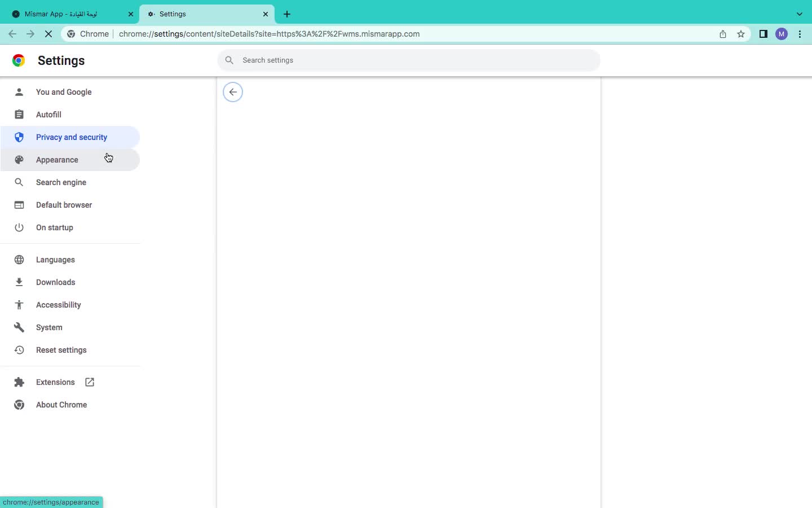Click the share icon in the address bar
Image resolution: width=812 pixels, height=508 pixels.
(723, 34)
